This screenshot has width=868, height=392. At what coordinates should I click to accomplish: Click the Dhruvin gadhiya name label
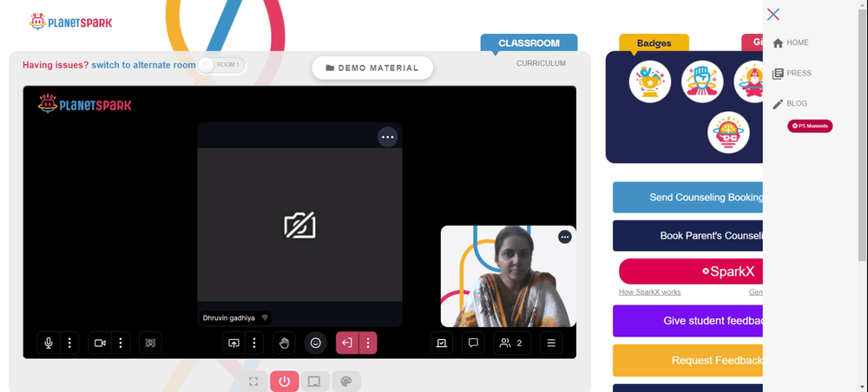point(228,318)
